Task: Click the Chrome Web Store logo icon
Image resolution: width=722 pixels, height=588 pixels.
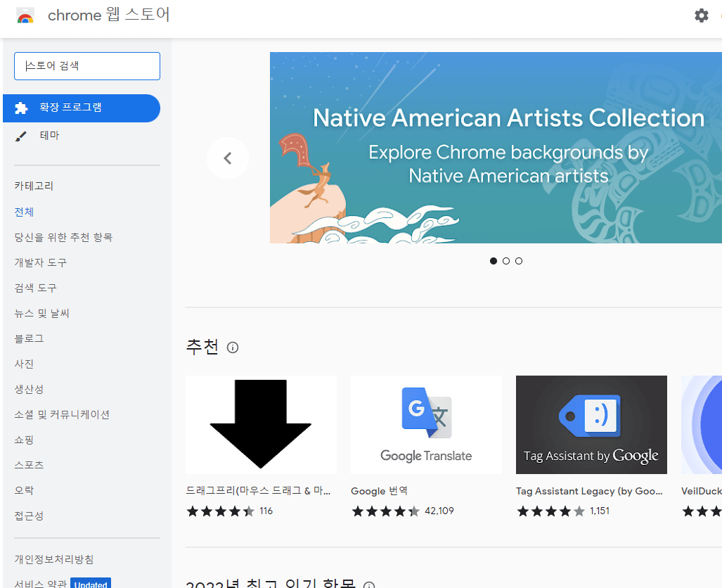Action: click(x=25, y=15)
